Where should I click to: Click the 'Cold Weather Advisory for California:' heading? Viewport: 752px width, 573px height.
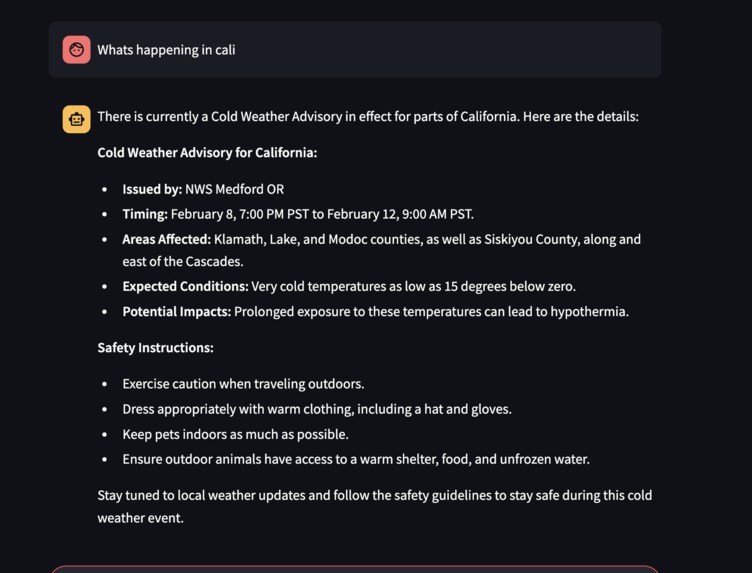(207, 152)
